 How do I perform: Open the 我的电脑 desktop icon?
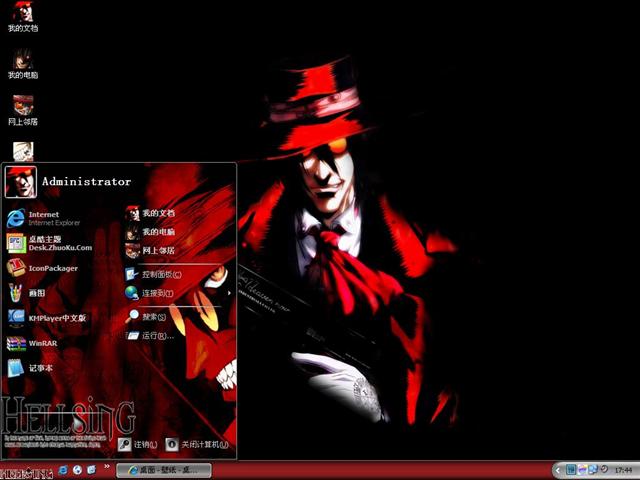point(23,64)
